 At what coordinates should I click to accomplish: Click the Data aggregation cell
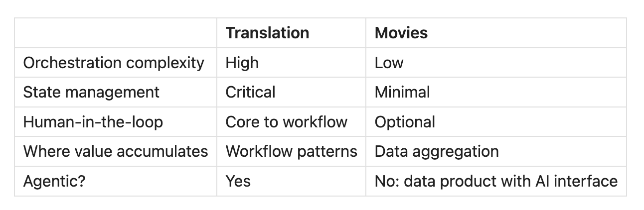click(x=437, y=151)
